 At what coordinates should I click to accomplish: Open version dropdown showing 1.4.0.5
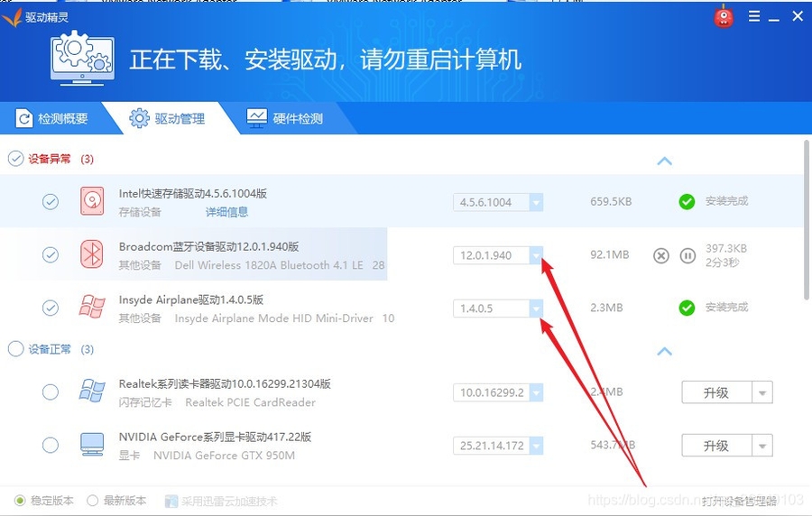pyautogui.click(x=536, y=309)
